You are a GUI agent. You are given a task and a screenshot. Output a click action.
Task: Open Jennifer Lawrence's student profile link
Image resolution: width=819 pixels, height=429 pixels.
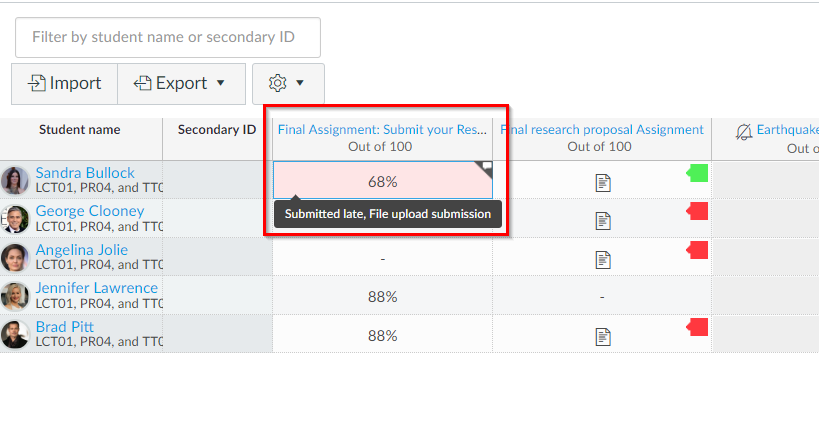(97, 288)
